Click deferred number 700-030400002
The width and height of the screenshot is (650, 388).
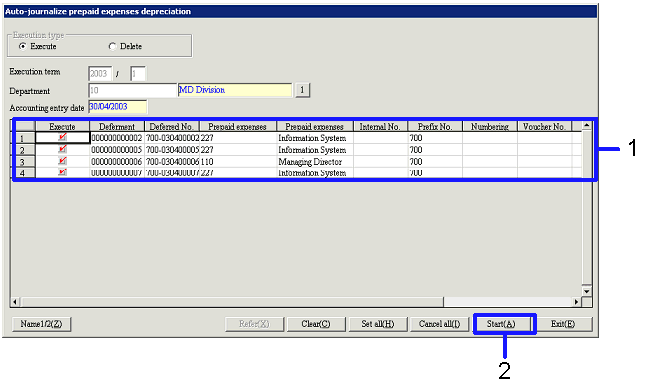tap(172, 138)
